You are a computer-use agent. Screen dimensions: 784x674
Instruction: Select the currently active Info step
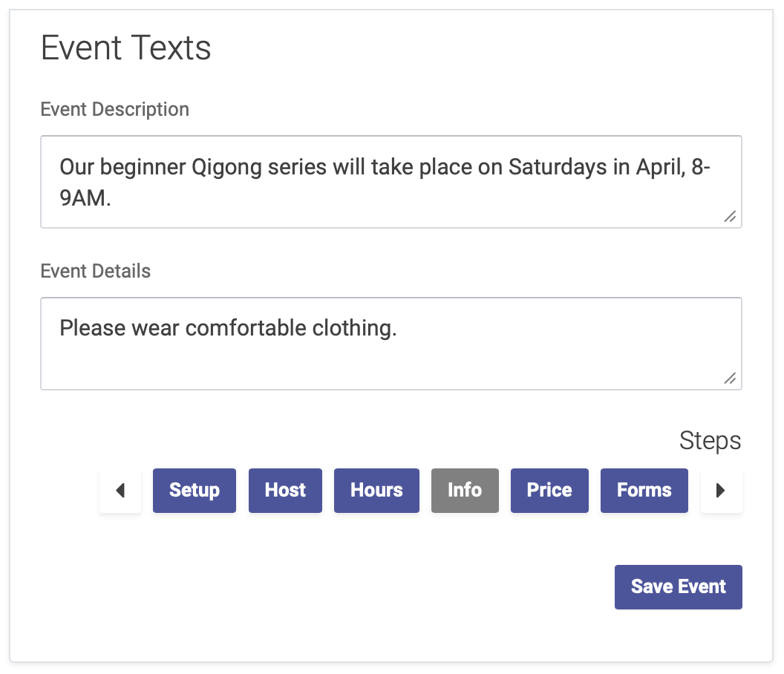click(x=465, y=491)
